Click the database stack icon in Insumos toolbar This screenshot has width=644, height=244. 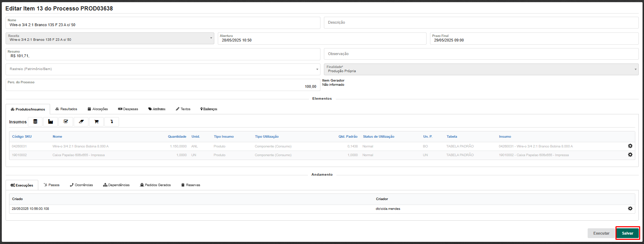(x=35, y=122)
